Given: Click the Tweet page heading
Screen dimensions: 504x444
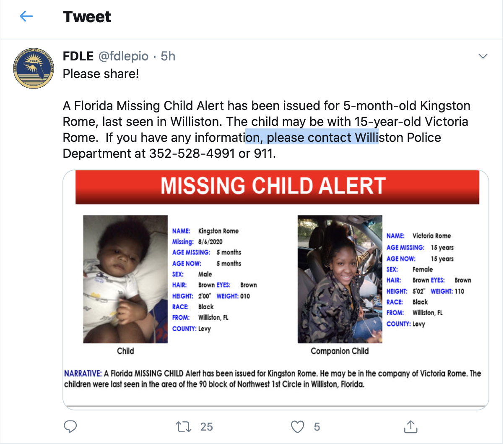Looking at the screenshot, I should coord(87,17).
